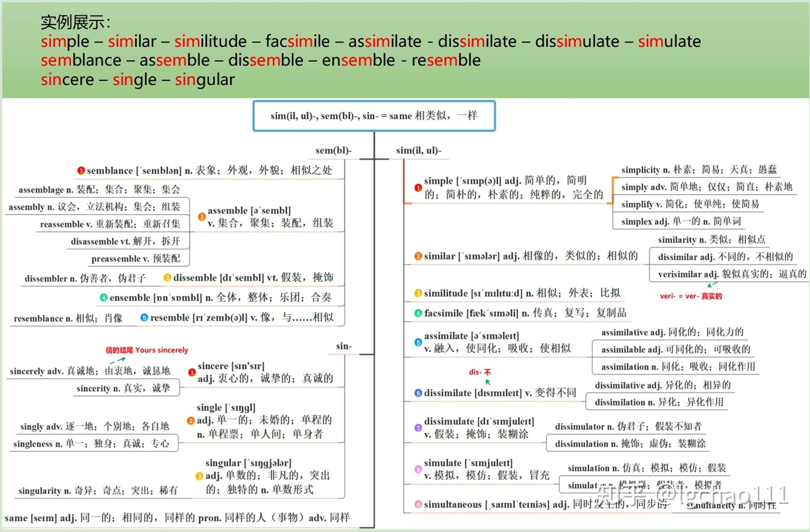810x532 pixels.
Task: Select the 'singly adv.' node
Action: click(95, 426)
